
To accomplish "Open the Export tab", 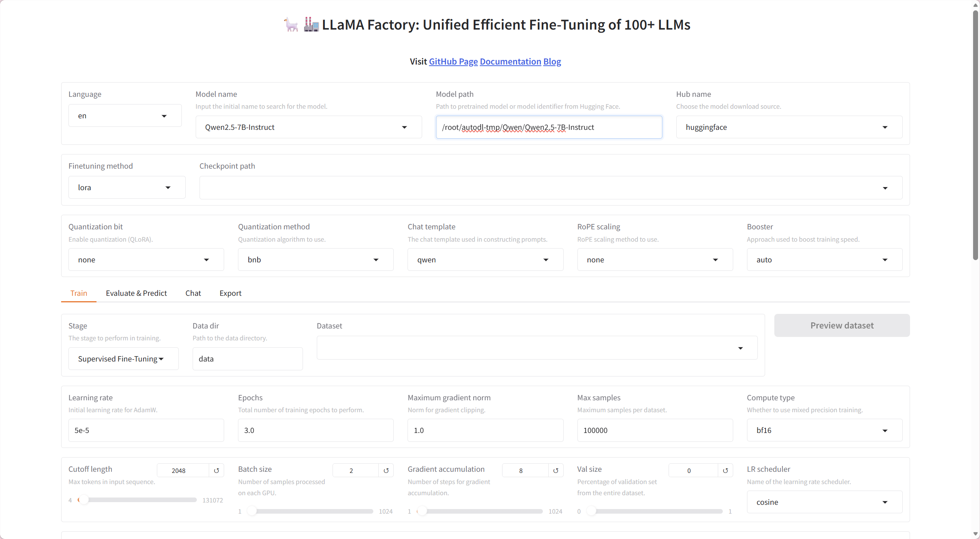I will coord(230,293).
